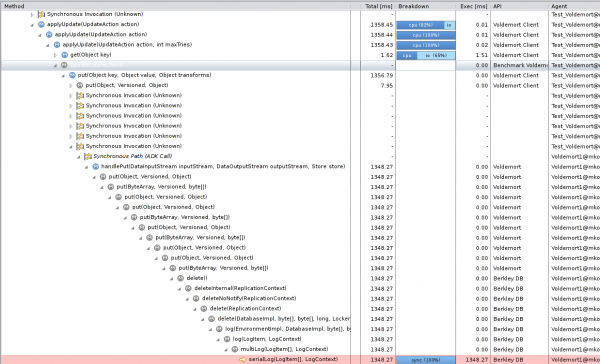This screenshot has width=600, height=364.
Task: Collapse the multiLog(LogItem[], LogContext) node
Action: [x=225, y=349]
